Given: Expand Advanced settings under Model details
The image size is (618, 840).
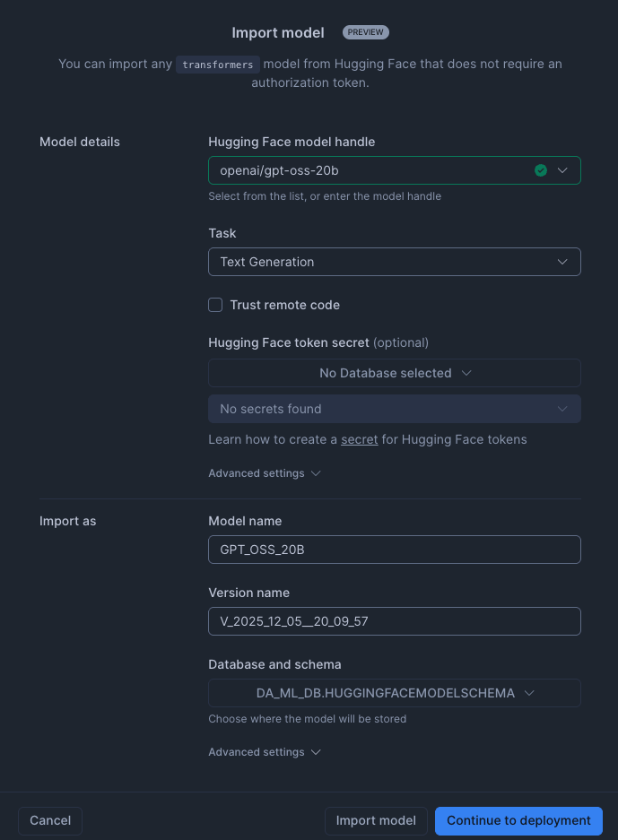Looking at the screenshot, I should 264,473.
